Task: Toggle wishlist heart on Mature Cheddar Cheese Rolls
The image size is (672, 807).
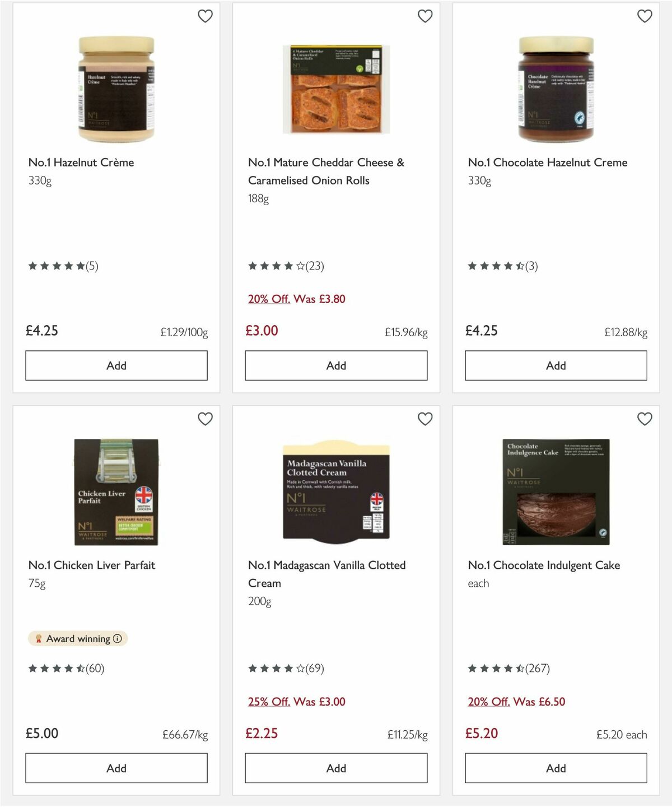Action: coord(425,16)
